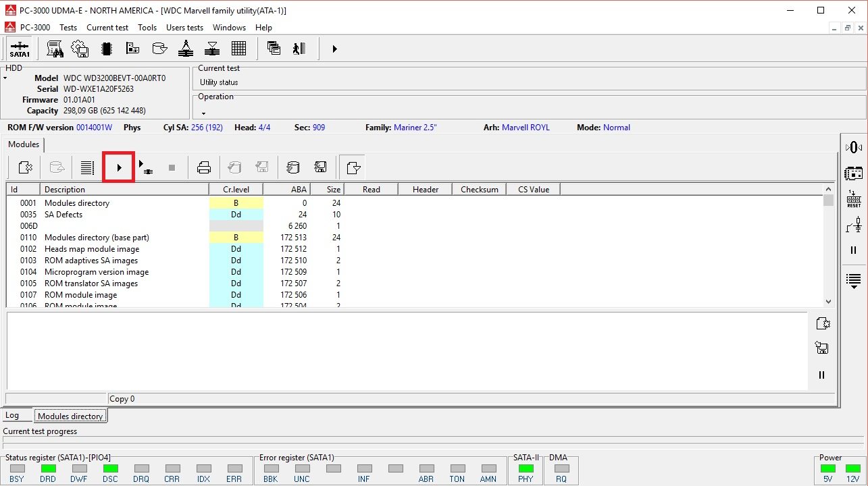
Task: Pause the log with icon beside log pane
Action: [x=822, y=375]
